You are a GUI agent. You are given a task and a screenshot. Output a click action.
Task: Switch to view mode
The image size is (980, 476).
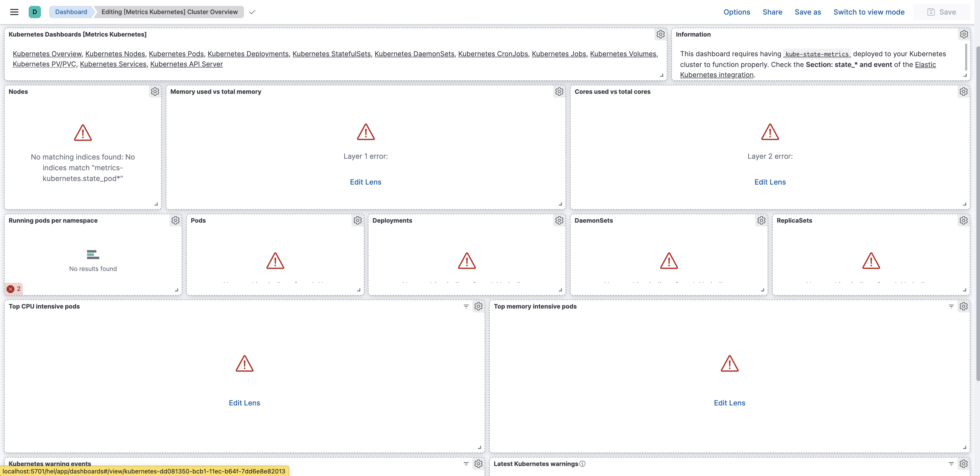pos(868,12)
